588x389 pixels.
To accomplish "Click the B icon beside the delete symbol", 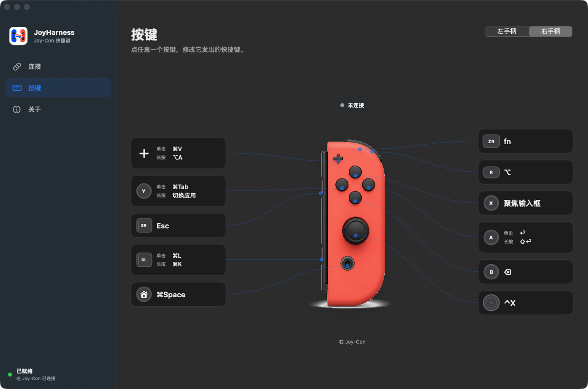I will [x=491, y=272].
